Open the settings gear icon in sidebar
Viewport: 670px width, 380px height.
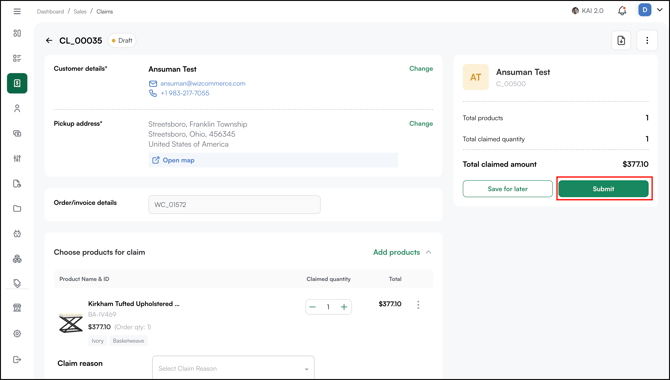[x=17, y=333]
